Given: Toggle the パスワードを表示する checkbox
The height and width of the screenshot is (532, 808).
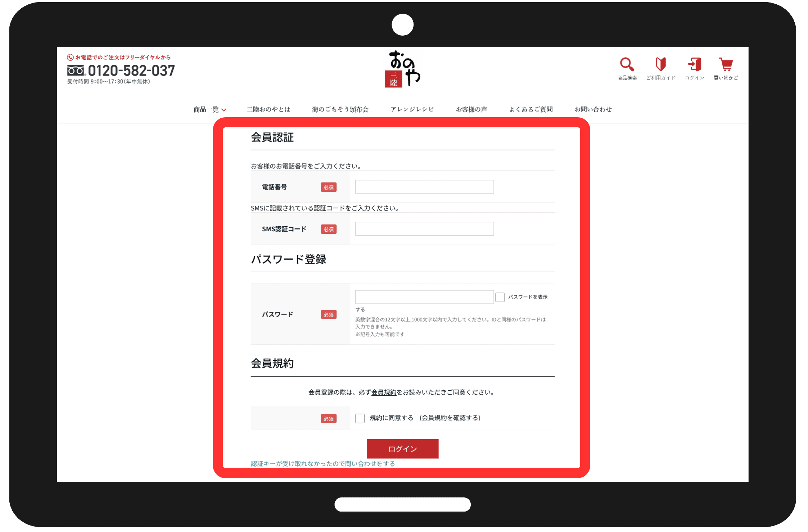Looking at the screenshot, I should click(500, 297).
